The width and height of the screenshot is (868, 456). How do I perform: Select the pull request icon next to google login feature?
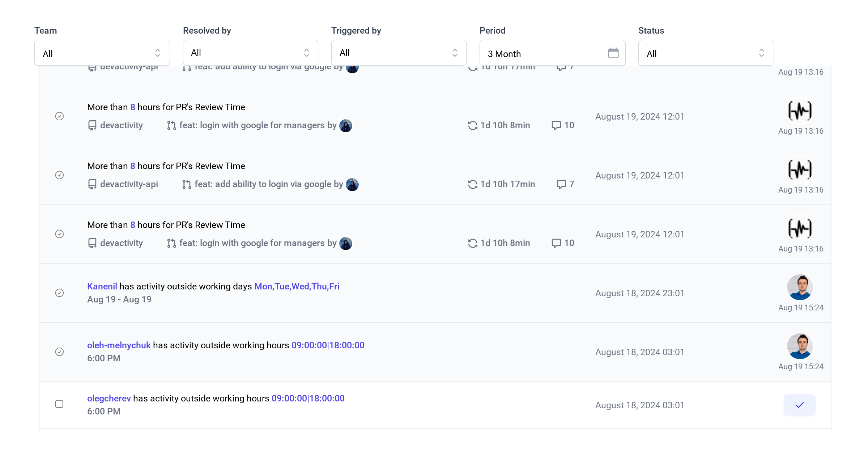(171, 125)
